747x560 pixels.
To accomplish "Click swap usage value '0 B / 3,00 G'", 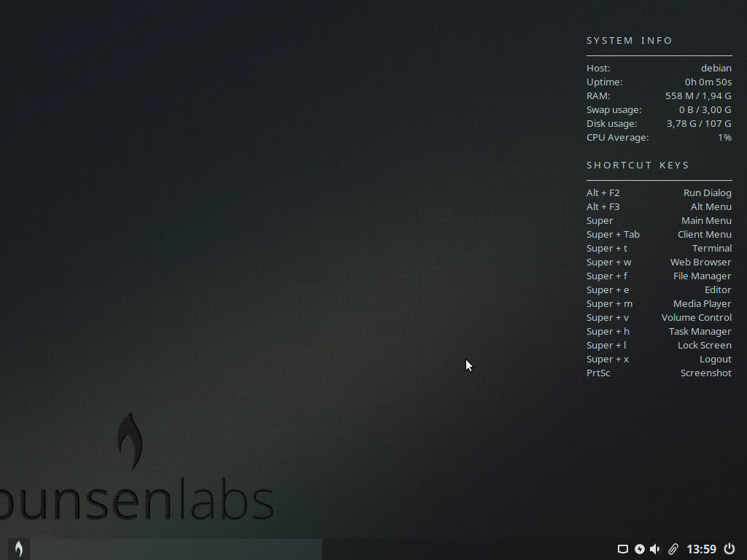I will click(705, 109).
